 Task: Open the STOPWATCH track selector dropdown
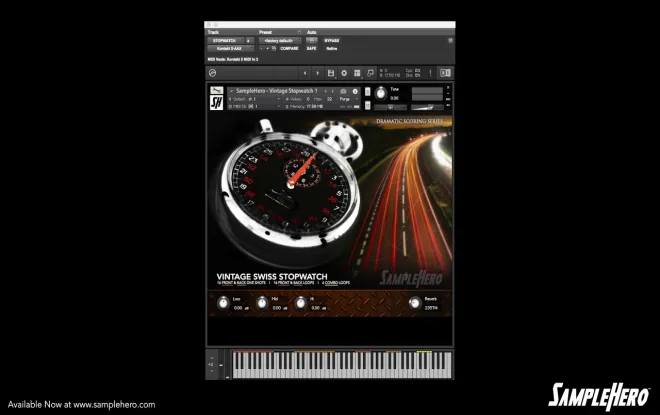point(226,40)
